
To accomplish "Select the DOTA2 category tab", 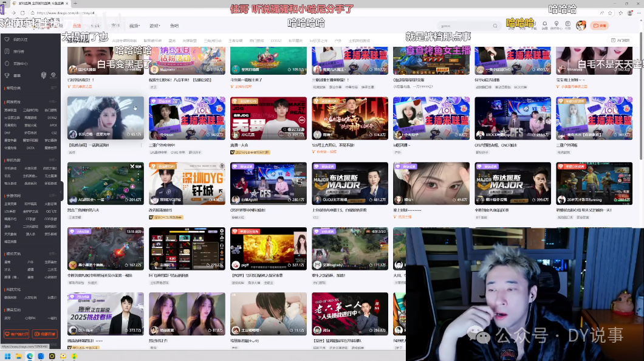I will (276, 41).
